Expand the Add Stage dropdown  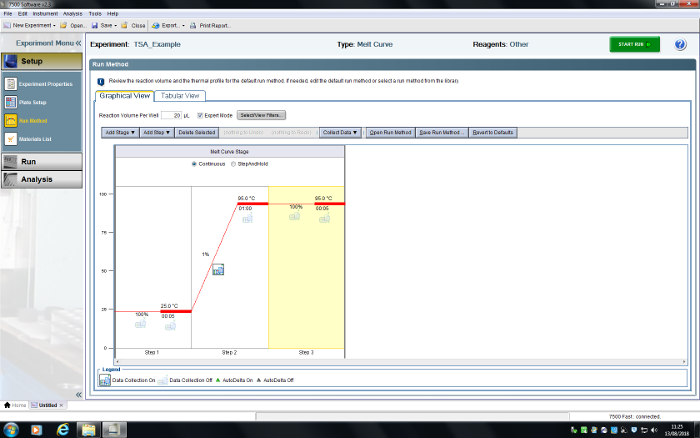click(120, 132)
